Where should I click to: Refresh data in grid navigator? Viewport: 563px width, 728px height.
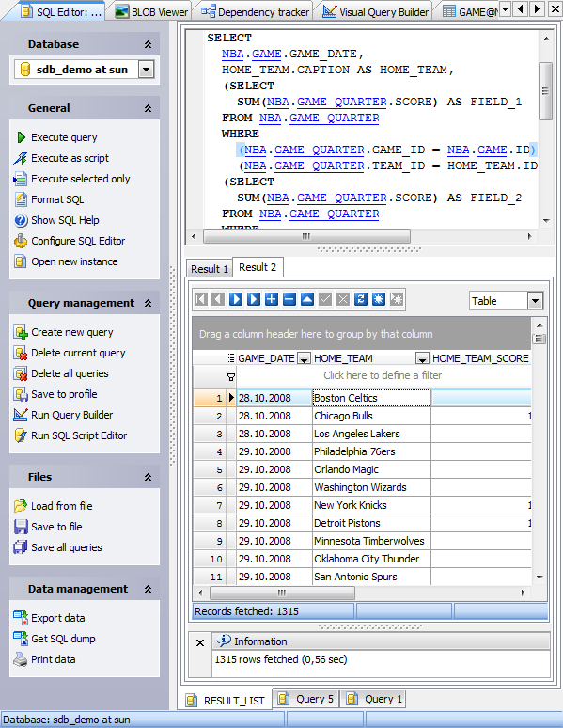[361, 299]
